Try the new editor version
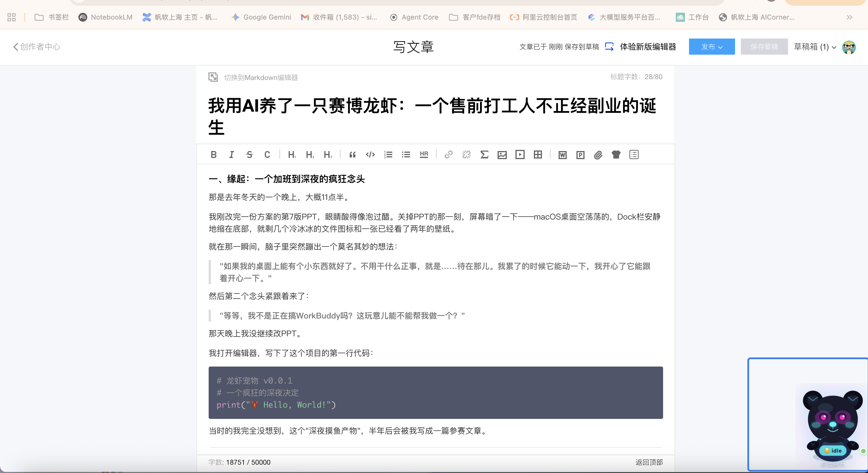The image size is (868, 473). (647, 47)
